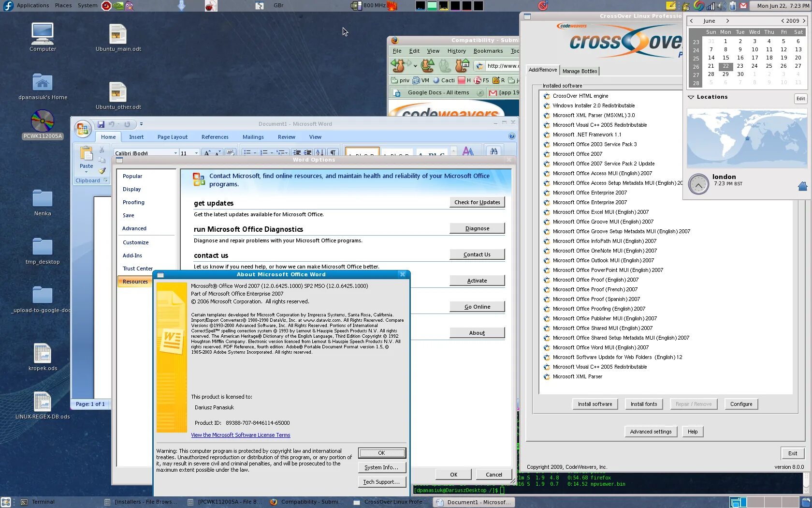Open the Font size dropdown in Word
Image resolution: width=812 pixels, height=508 pixels.
pos(196,153)
